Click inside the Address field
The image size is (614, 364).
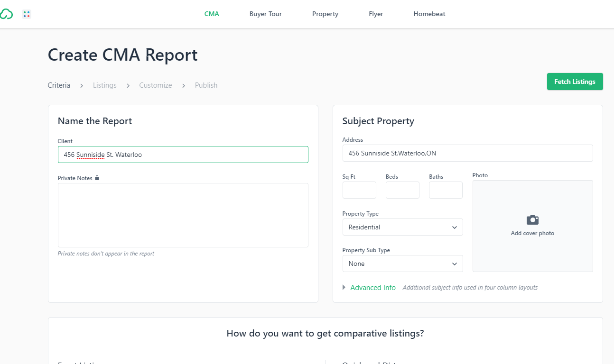[467, 153]
